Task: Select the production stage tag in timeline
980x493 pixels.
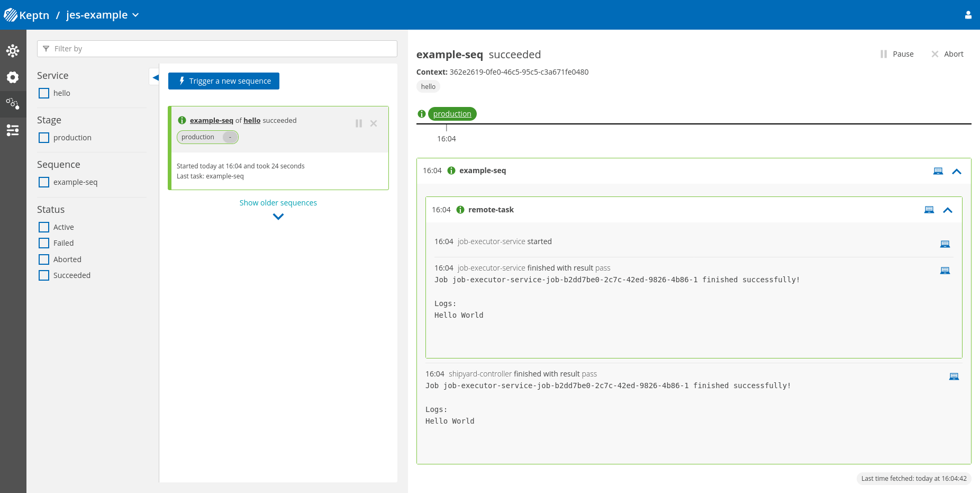Action: coord(452,114)
